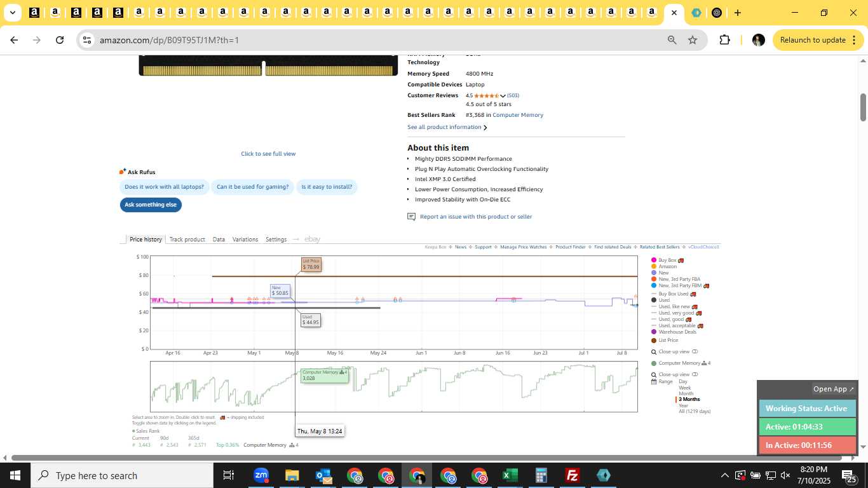Open the 503 reviews link
Screen dimensions: 868x488
tap(513, 96)
